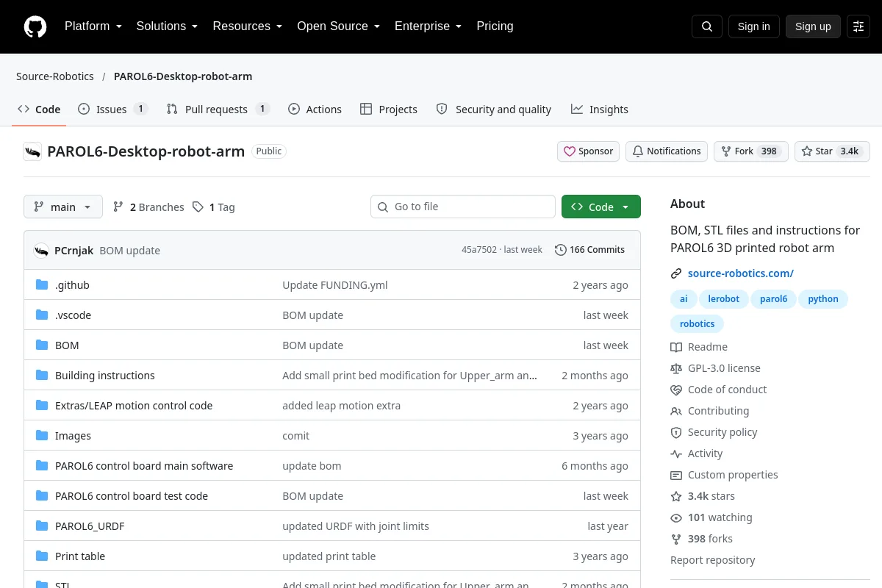Sponsor the project with heart button
The image size is (882, 588).
[x=588, y=151]
